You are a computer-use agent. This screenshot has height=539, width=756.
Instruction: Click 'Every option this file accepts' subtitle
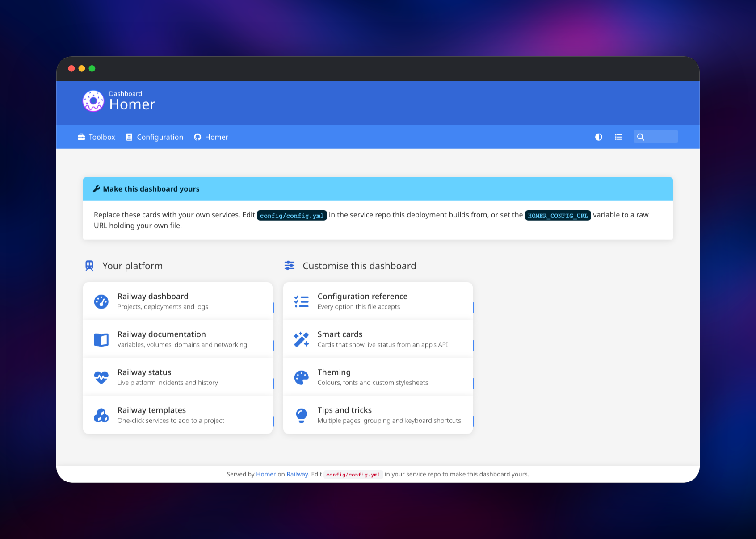pos(359,307)
